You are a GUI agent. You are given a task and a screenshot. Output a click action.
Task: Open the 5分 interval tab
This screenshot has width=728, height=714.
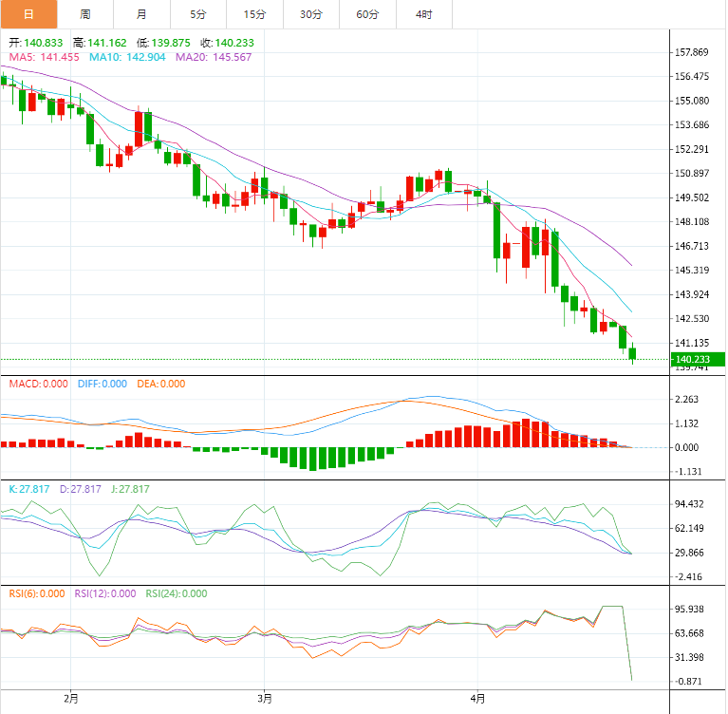[x=198, y=14]
